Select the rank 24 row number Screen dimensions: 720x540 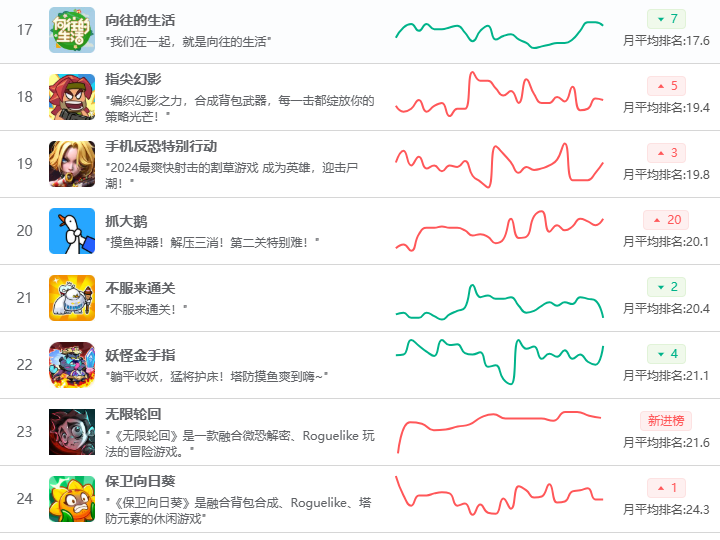(x=25, y=498)
